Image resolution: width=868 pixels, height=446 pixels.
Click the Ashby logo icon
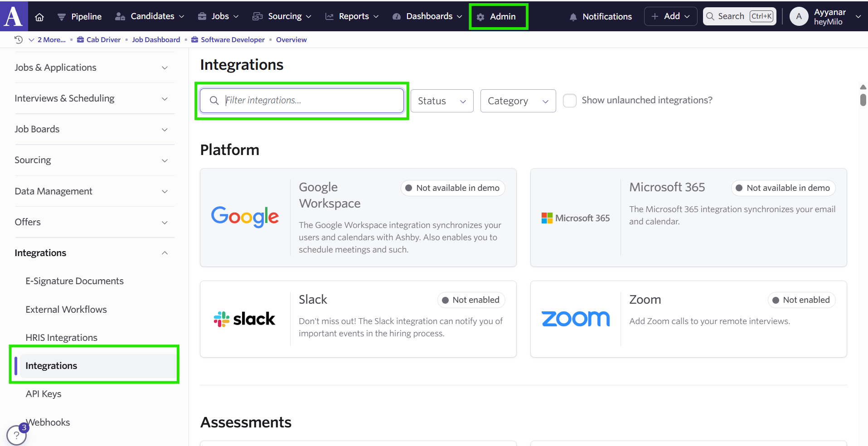coord(14,16)
